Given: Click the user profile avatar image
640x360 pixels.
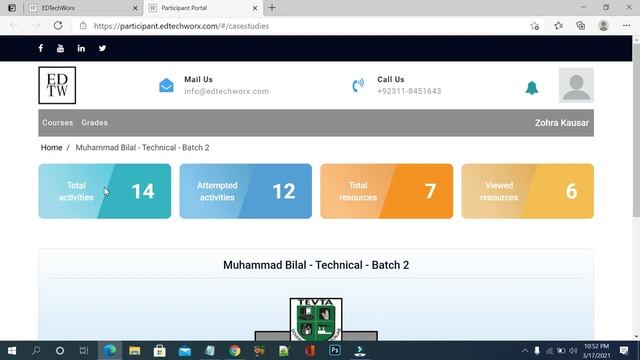Looking at the screenshot, I should point(576,85).
